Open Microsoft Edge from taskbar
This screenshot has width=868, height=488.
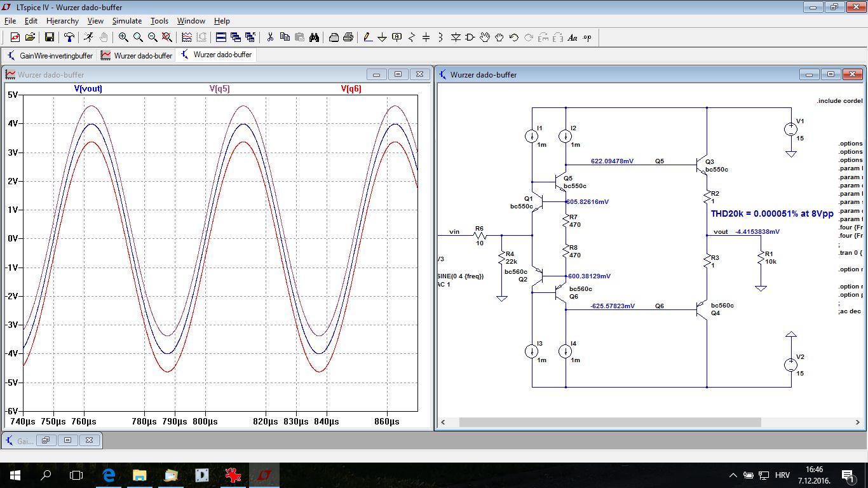click(x=109, y=475)
